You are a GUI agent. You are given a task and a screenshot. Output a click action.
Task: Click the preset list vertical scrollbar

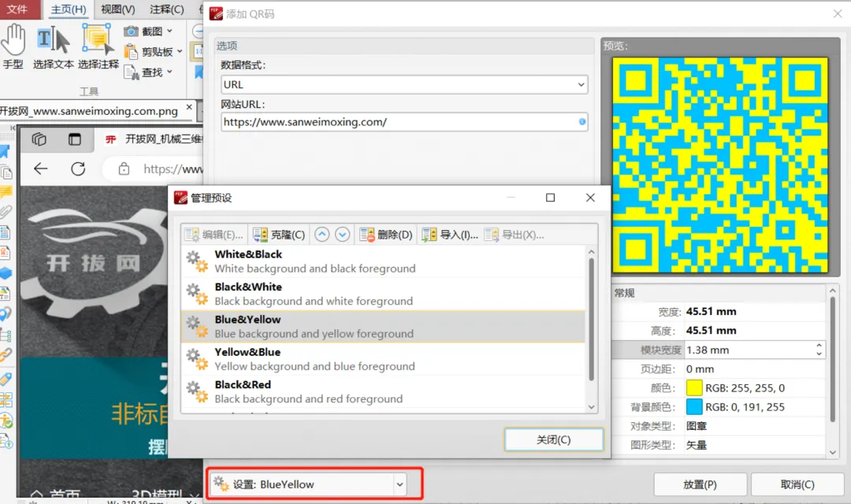591,320
